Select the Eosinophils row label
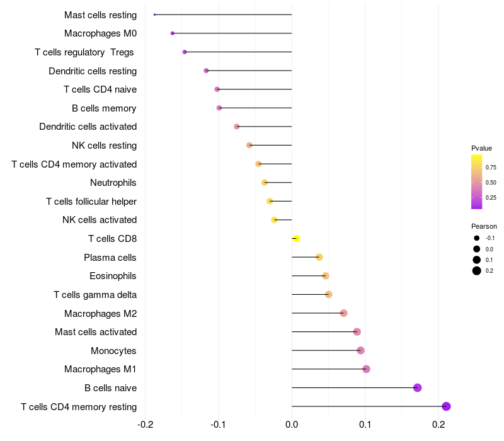Image resolution: width=504 pixels, height=441 pixels. (x=113, y=276)
